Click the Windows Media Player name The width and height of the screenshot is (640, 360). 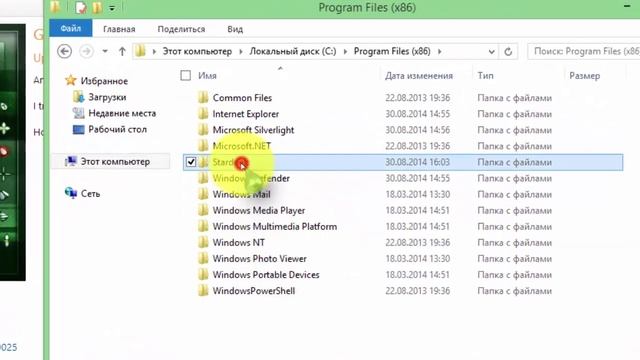(x=259, y=210)
